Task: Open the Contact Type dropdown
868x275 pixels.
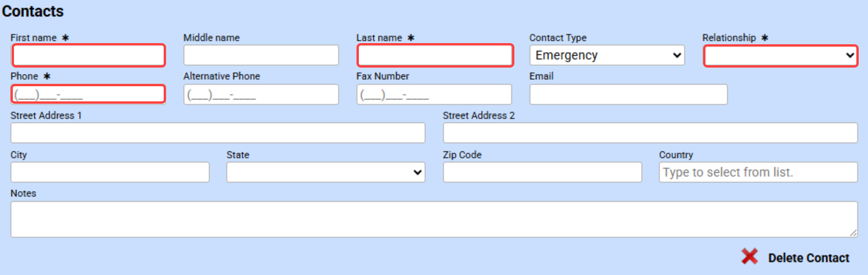Action: coord(606,55)
